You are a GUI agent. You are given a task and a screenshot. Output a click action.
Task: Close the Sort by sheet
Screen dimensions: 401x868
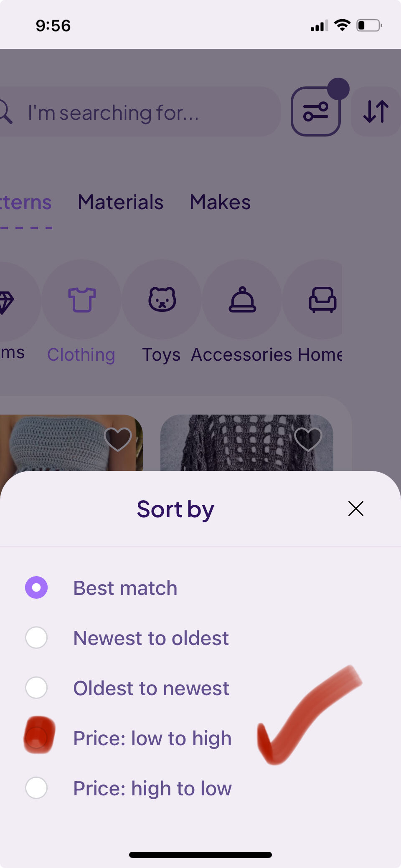pos(356,509)
